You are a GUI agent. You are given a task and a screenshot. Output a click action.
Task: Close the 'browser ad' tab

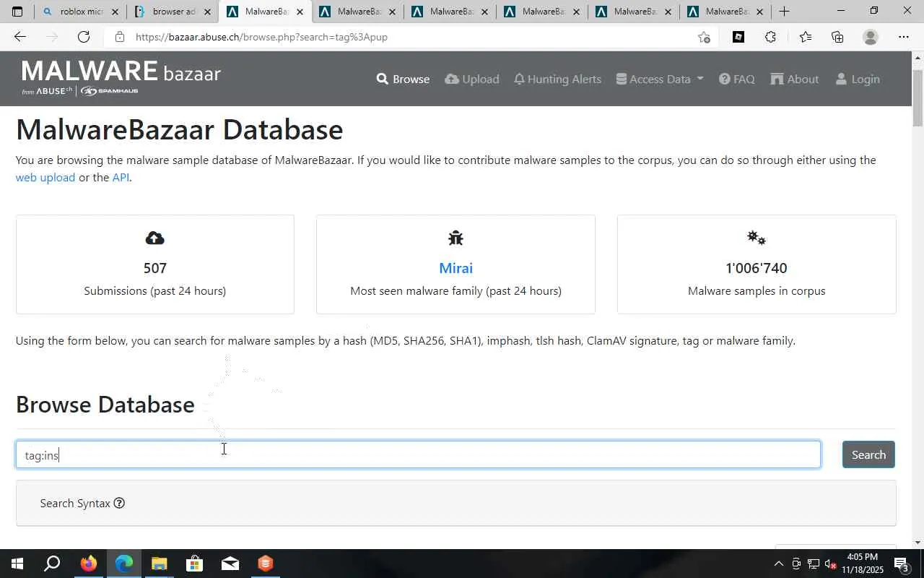[x=207, y=12]
